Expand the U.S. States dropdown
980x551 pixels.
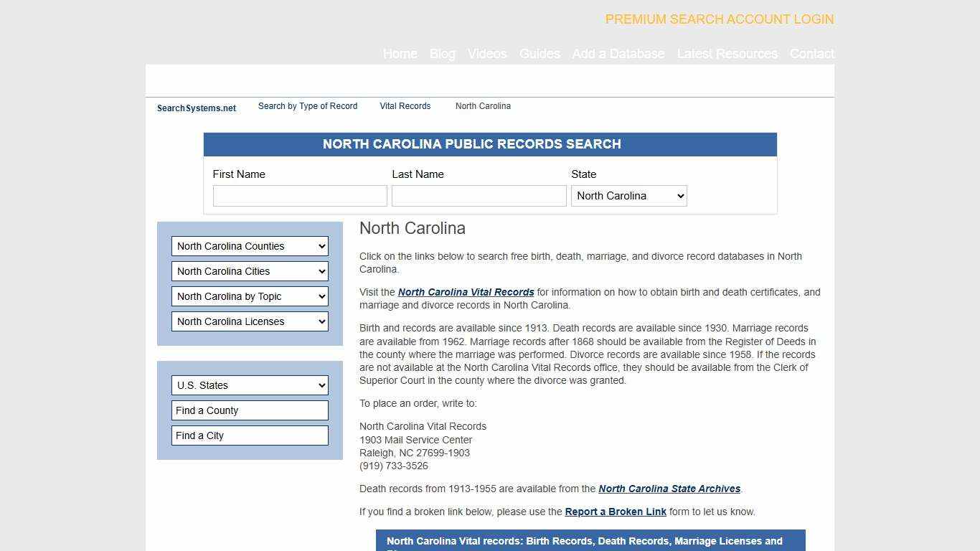coord(250,385)
